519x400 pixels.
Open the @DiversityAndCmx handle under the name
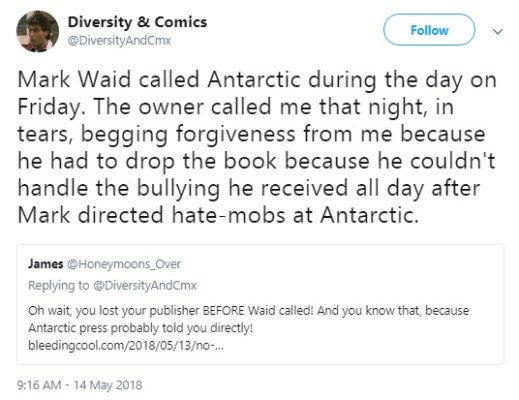point(119,41)
